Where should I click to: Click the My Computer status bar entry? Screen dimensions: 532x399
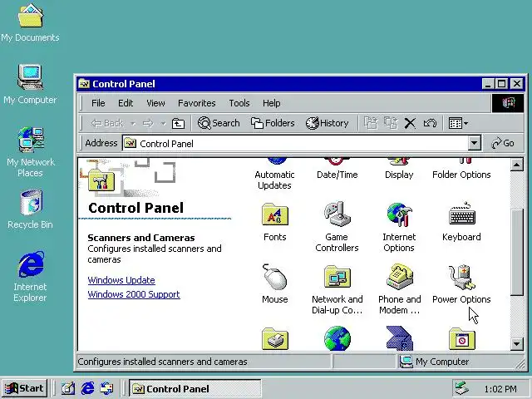435,362
